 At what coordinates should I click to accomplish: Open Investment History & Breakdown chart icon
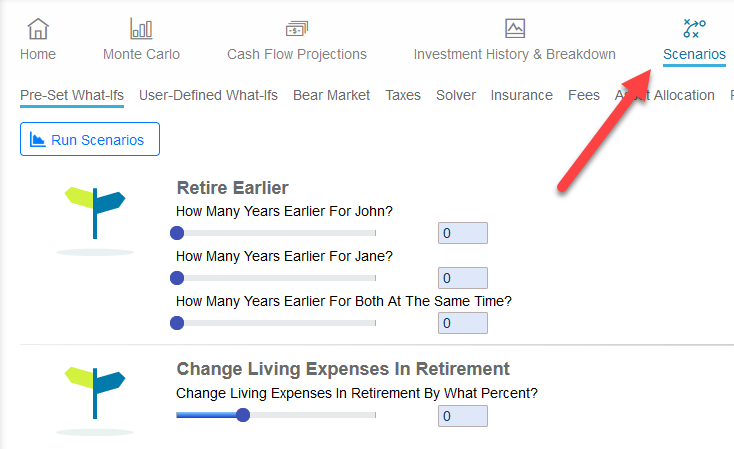tap(514, 28)
